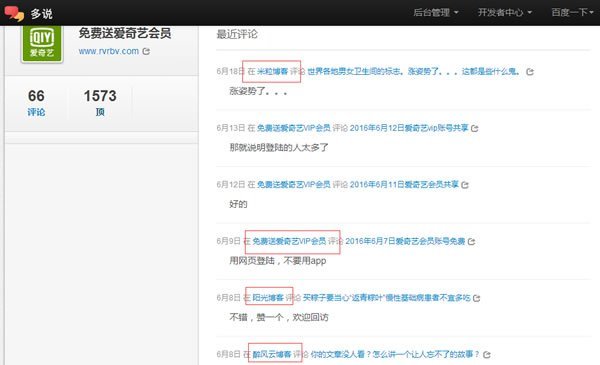Click the 多说 brand name text
600x365 pixels.
point(41,14)
